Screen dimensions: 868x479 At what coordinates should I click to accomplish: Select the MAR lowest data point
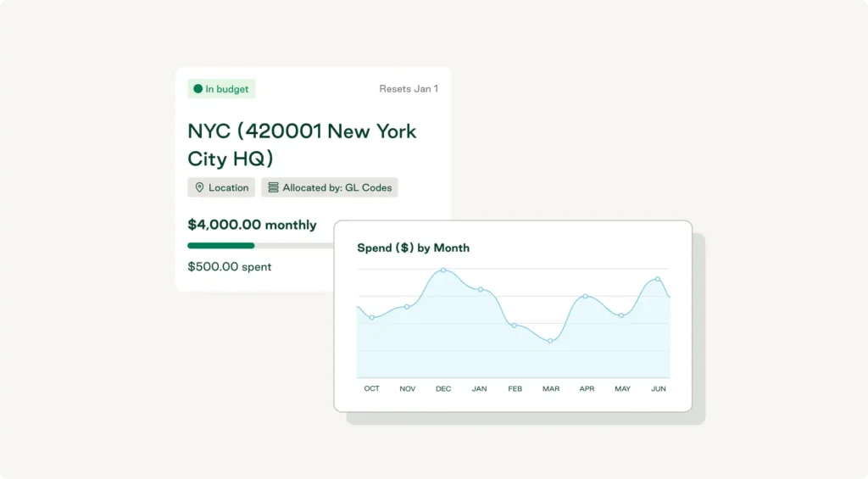coord(550,341)
